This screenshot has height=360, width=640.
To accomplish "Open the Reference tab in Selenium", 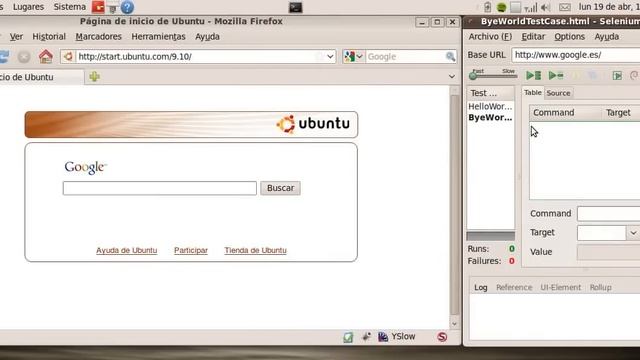I will coord(514,287).
